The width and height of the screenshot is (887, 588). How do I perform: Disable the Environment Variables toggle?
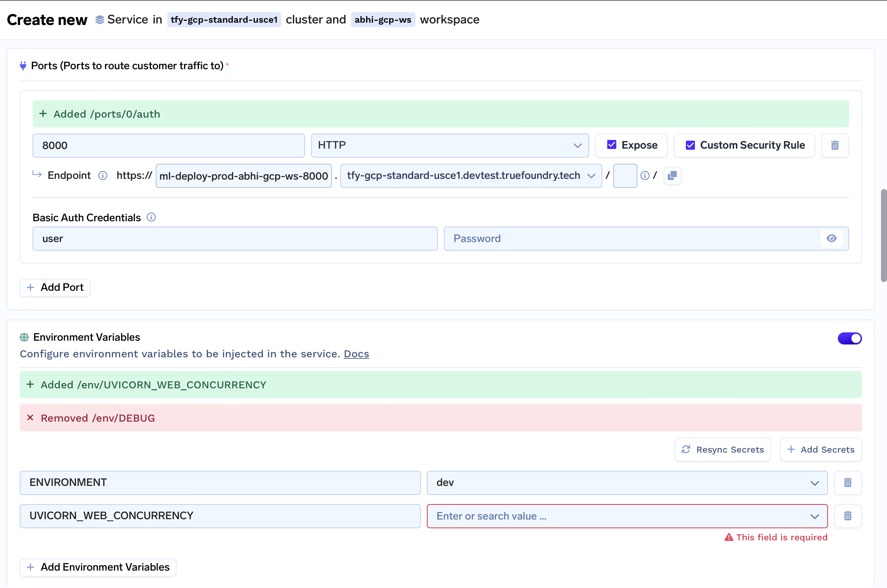tap(850, 338)
